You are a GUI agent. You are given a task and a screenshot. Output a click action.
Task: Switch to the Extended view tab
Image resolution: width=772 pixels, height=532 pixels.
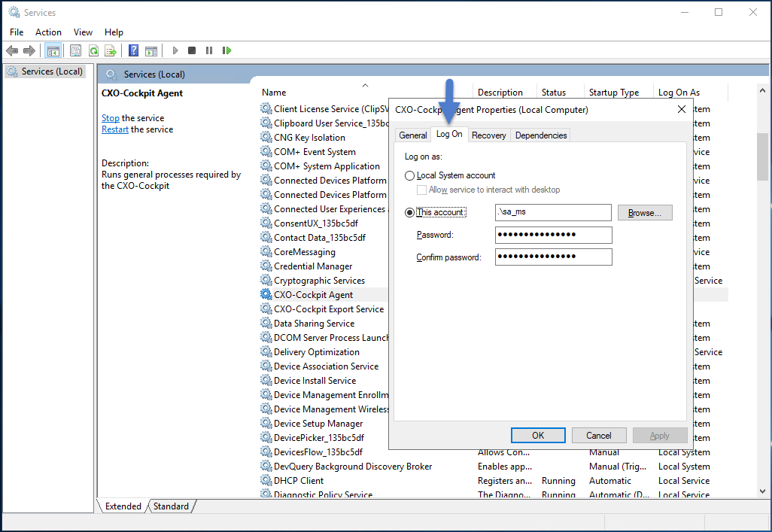pos(123,506)
